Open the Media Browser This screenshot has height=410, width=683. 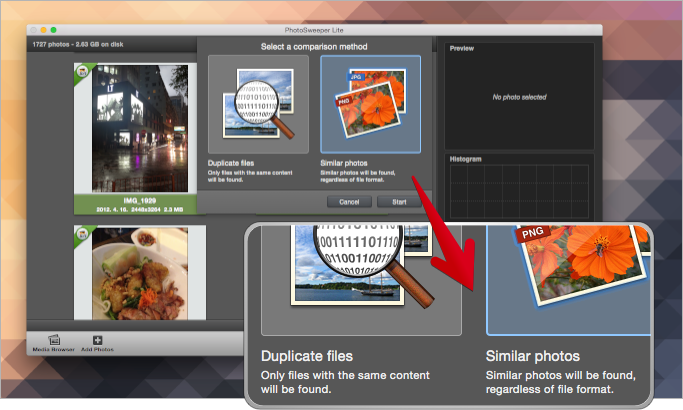click(x=54, y=343)
